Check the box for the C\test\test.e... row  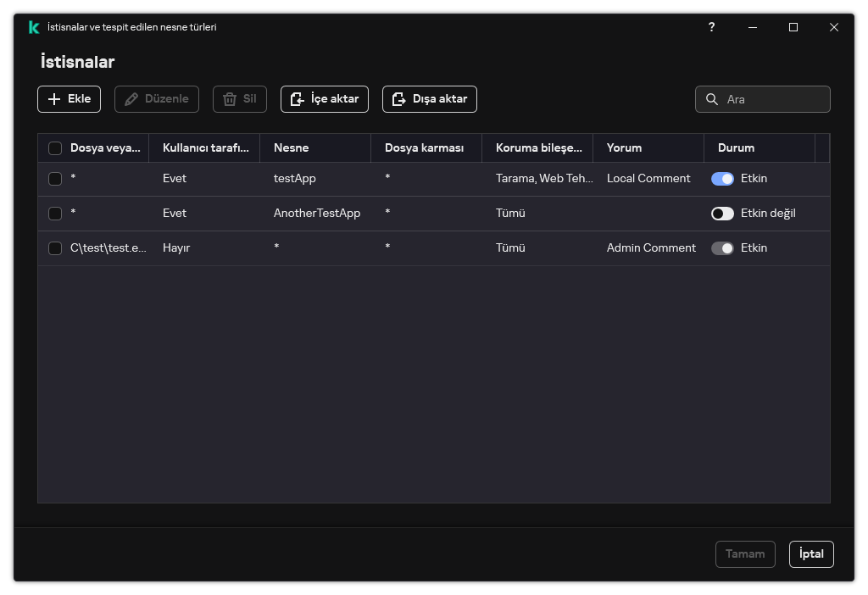point(55,248)
